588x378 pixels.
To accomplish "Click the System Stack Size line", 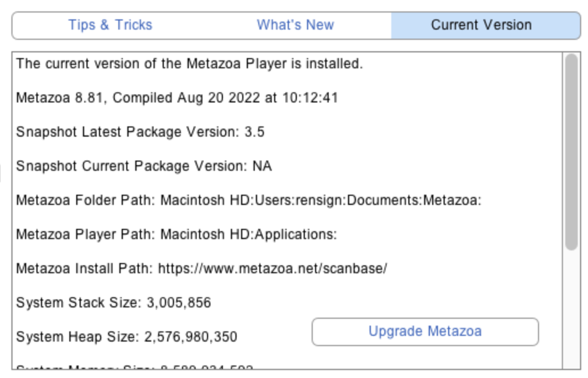I will tap(113, 303).
